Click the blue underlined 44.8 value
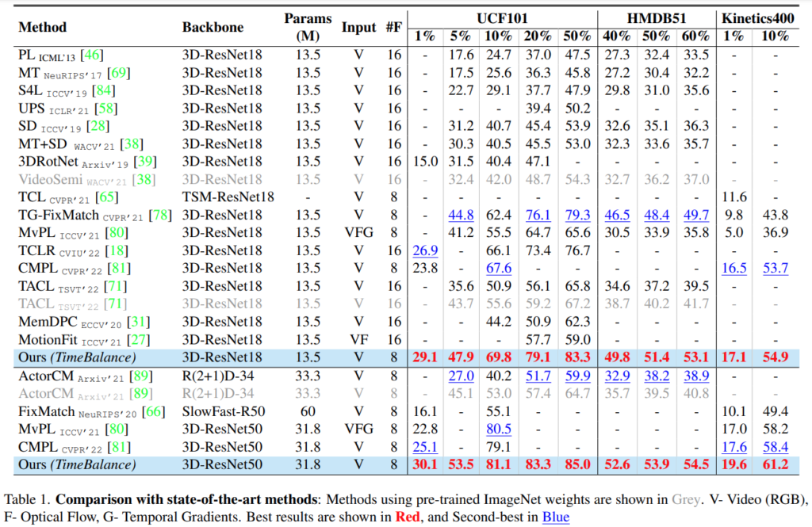812x527 pixels. (461, 215)
